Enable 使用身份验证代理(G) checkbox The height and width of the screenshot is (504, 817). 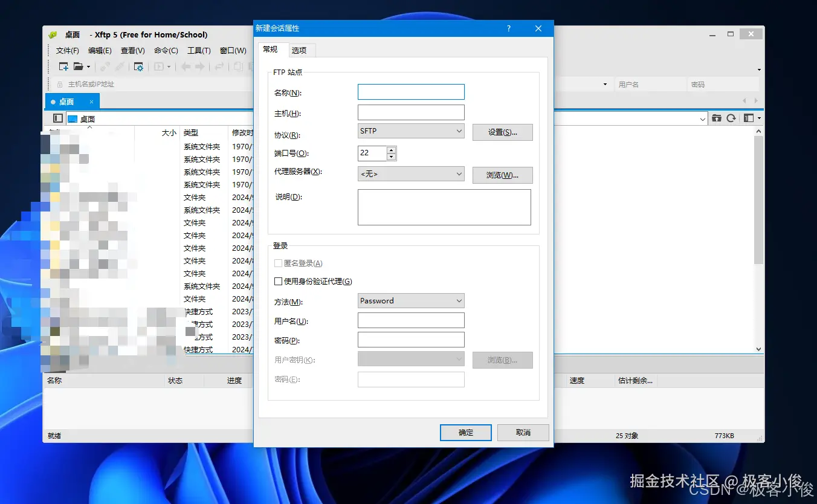278,282
